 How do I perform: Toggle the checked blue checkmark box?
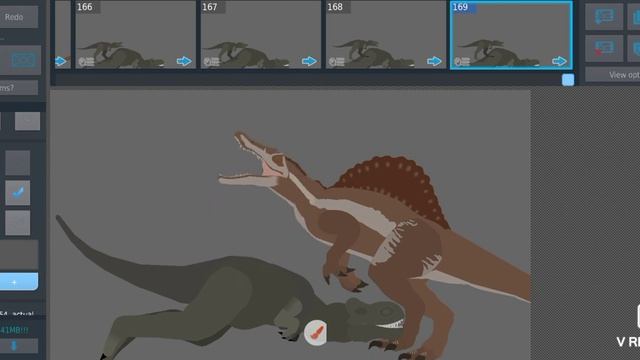(x=18, y=193)
